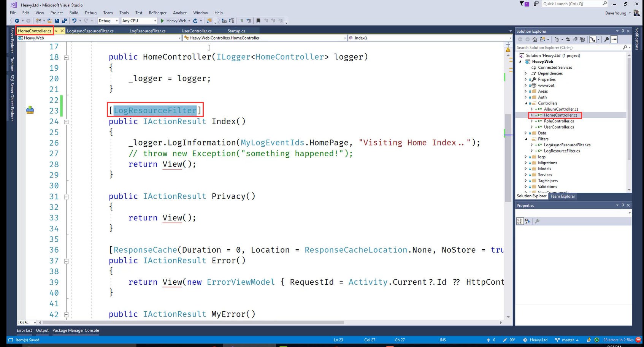Viewport: 644px width, 347px height.
Task: Open the Debug configuration dropdown
Action: pyautogui.click(x=108, y=21)
